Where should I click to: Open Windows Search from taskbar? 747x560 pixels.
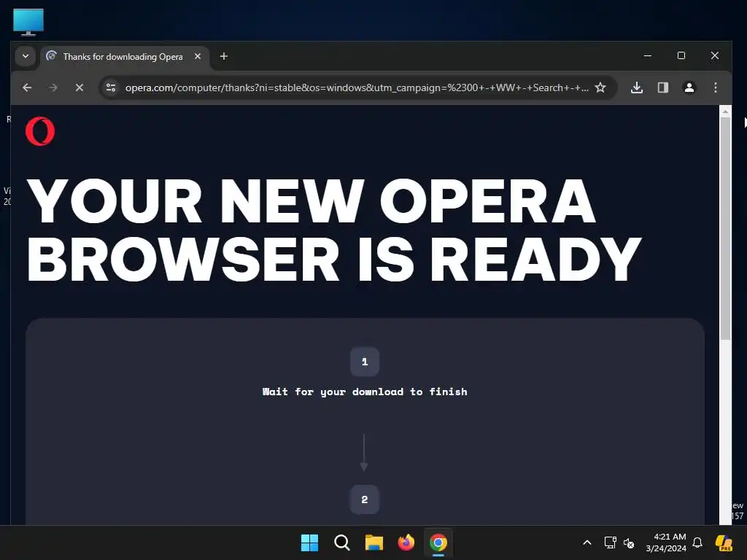[342, 542]
